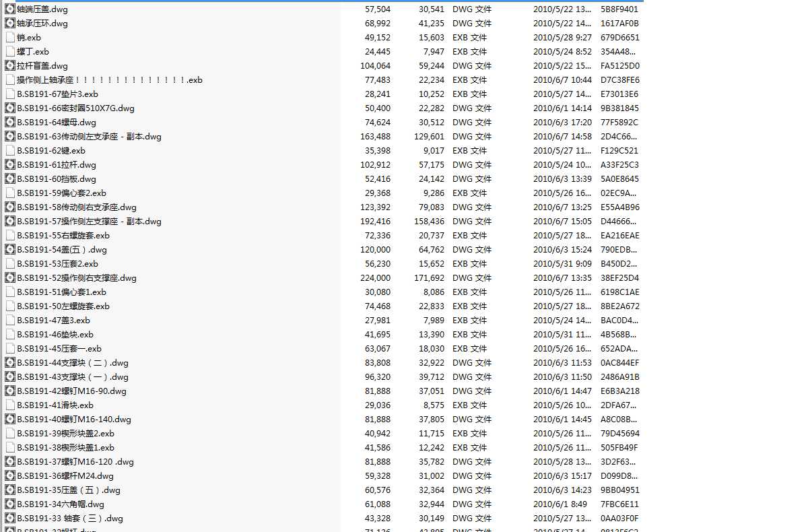Click the CRC value D7C38FE6
This screenshot has width=810, height=532.
[619, 80]
